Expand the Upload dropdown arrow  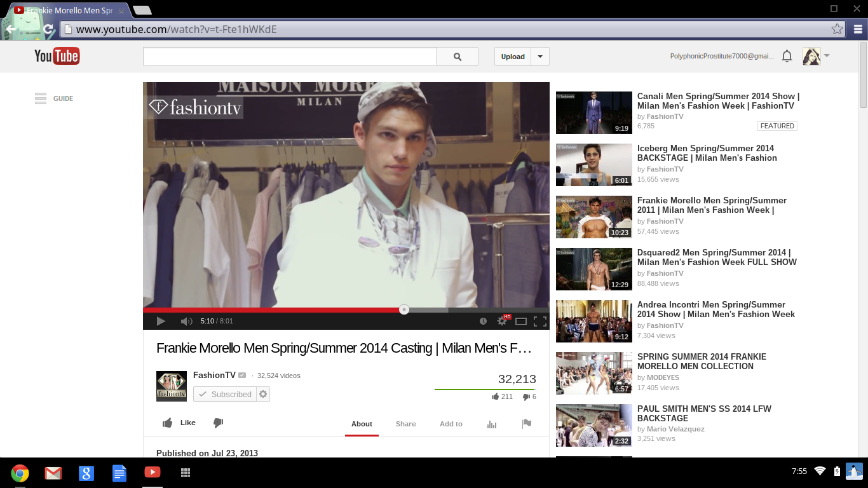(540, 57)
